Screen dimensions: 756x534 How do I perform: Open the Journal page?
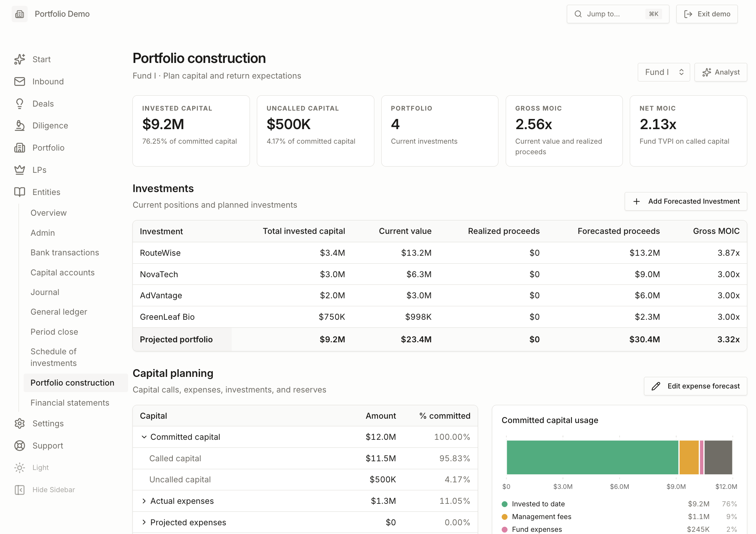(x=45, y=292)
